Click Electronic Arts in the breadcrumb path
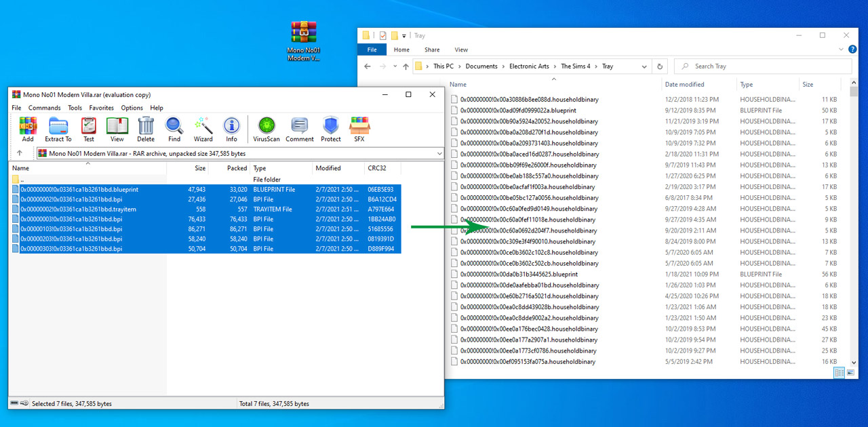This screenshot has width=868, height=427. pyautogui.click(x=530, y=66)
